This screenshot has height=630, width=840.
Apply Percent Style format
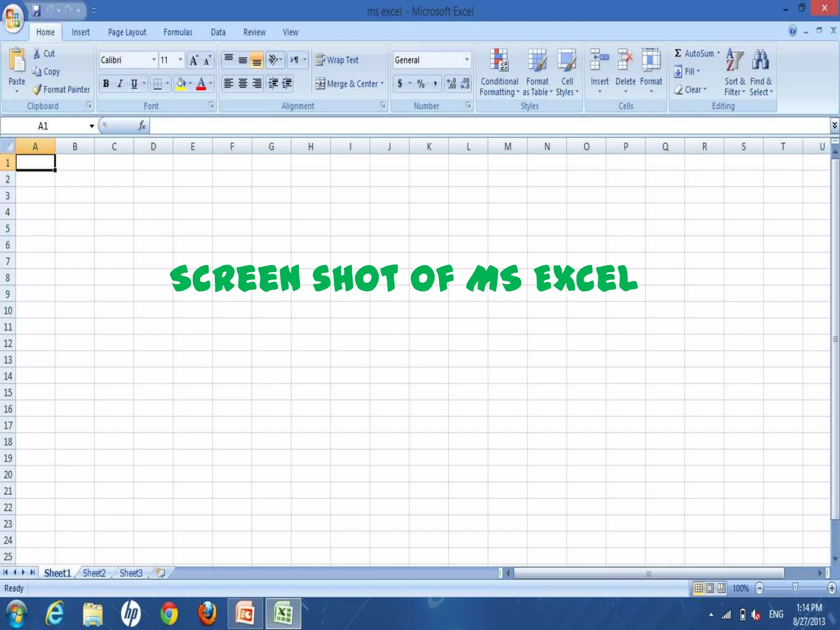[421, 84]
